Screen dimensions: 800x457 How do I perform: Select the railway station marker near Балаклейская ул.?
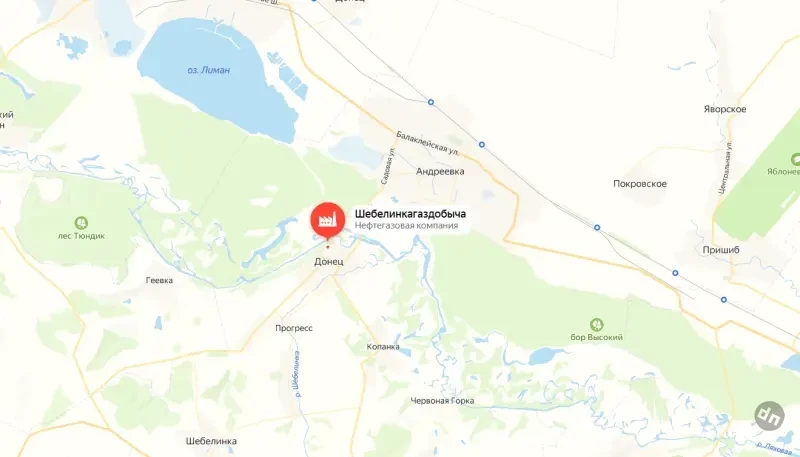point(482,145)
